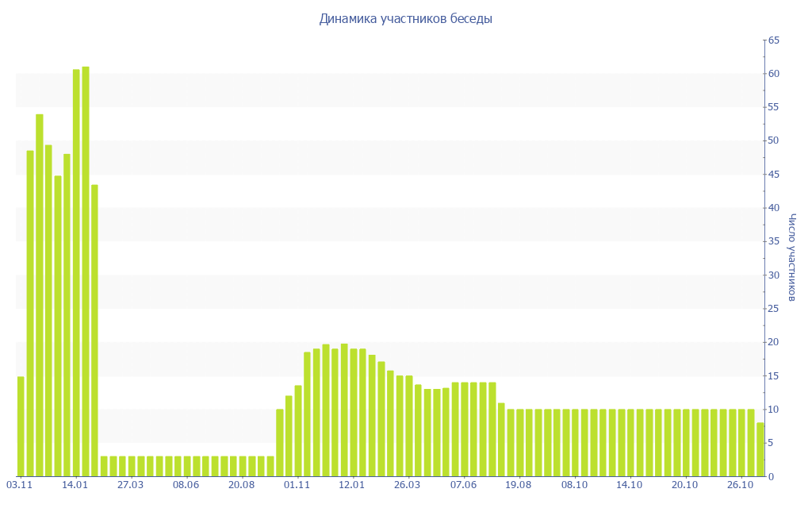Choose the "07.06" x-axis date label
Viewport: 812px width, 508px height.
tap(463, 485)
